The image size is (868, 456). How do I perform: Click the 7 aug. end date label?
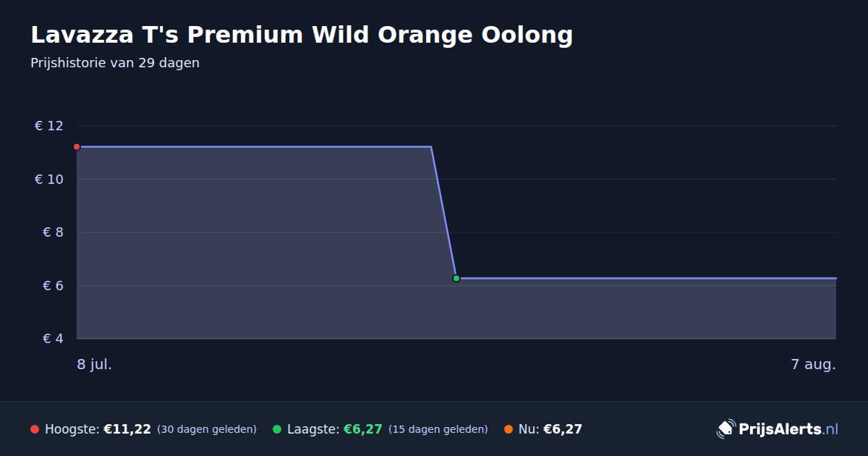[814, 364]
